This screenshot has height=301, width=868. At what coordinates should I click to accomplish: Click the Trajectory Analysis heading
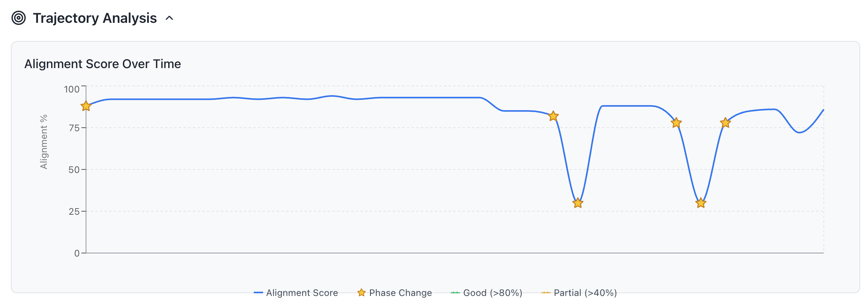pyautogui.click(x=95, y=18)
